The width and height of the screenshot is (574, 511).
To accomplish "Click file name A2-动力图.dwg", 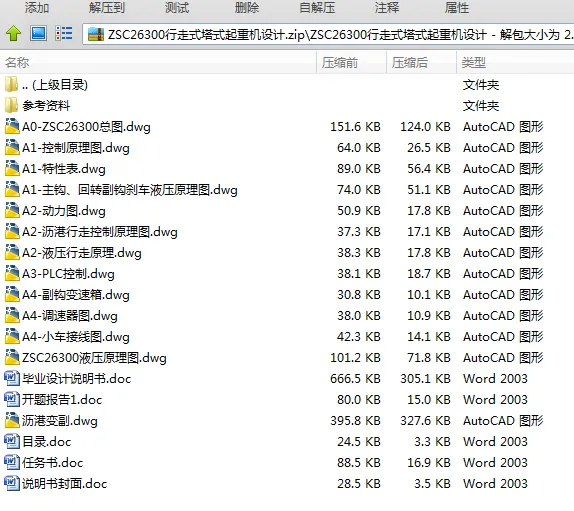I will [x=64, y=211].
